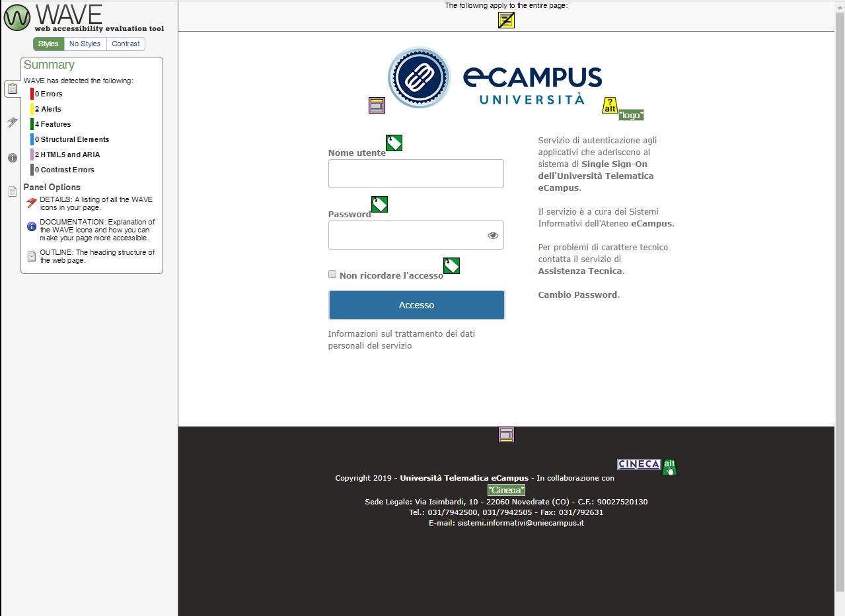Click the 0 Errors summary row
The height and width of the screenshot is (616, 845).
click(x=48, y=94)
